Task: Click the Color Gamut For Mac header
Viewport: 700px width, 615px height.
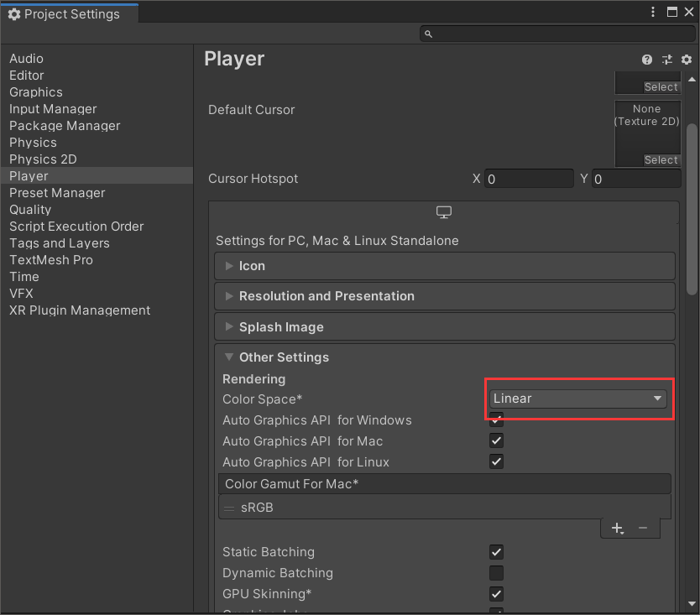Action: click(445, 484)
